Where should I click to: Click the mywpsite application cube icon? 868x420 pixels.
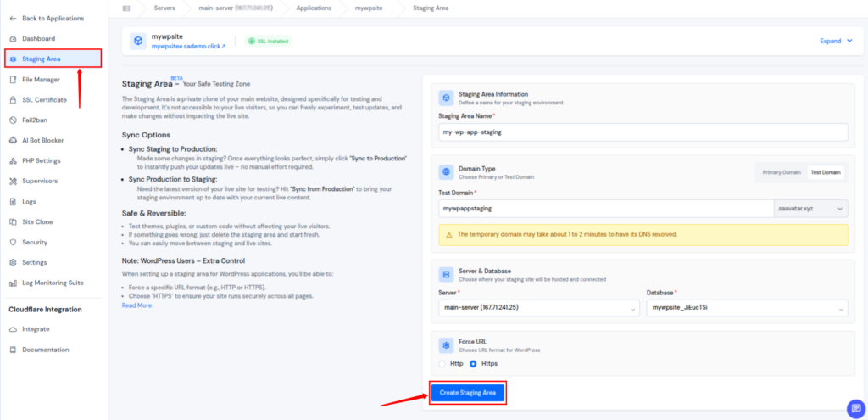tap(138, 41)
